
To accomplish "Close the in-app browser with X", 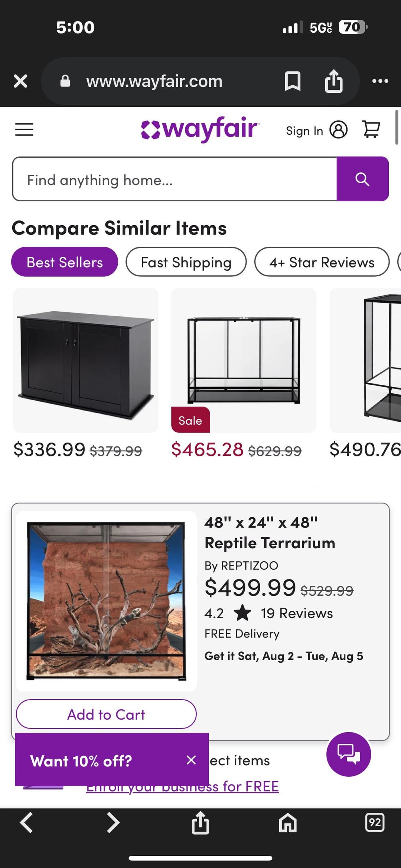I will tap(20, 81).
